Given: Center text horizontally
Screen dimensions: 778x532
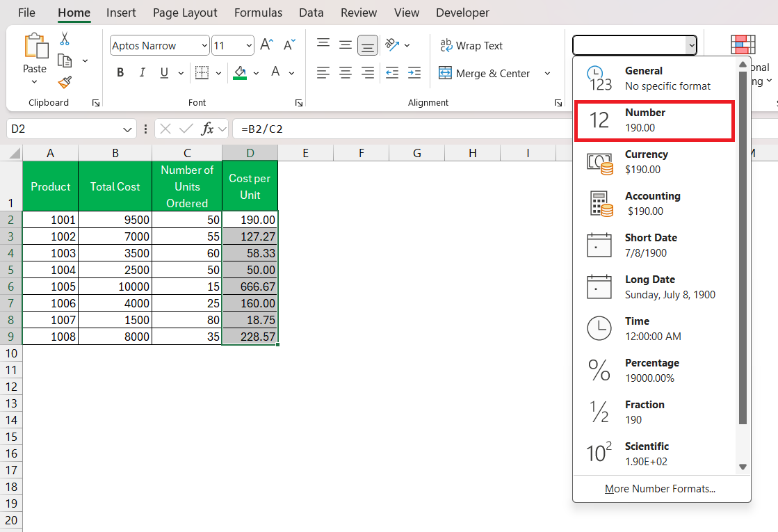Looking at the screenshot, I should click(346, 73).
